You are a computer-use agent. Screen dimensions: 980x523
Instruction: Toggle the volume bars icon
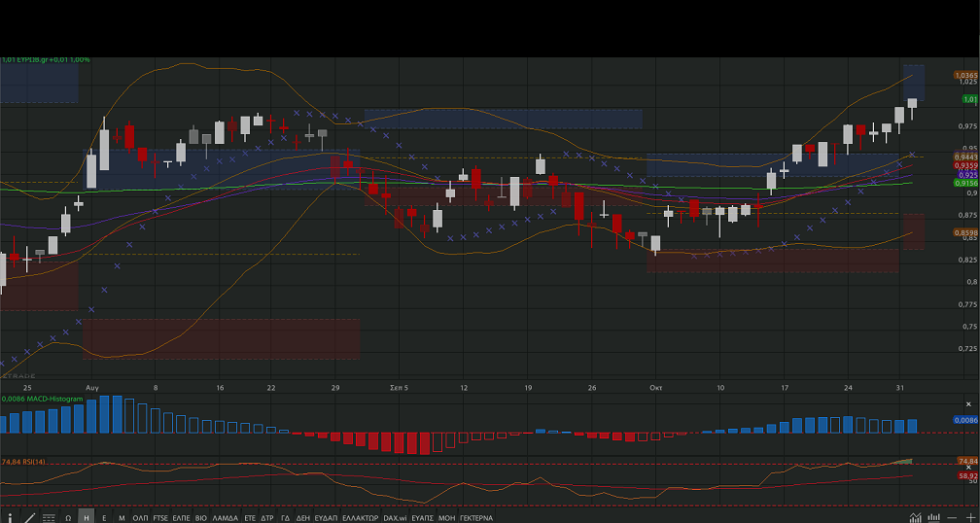point(933,517)
